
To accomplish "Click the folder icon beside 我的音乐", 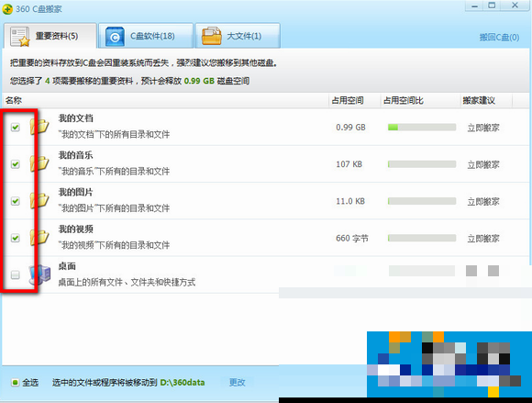I will click(39, 163).
